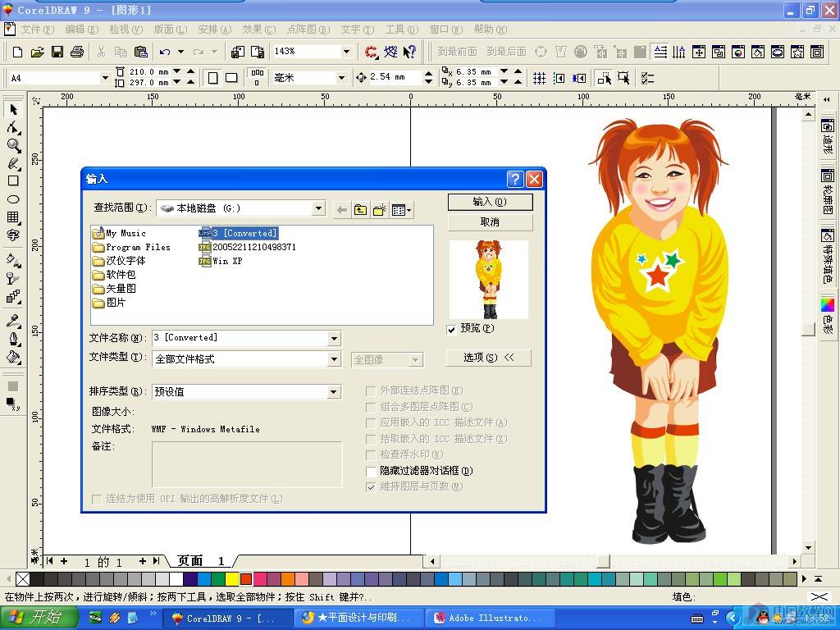Select the Graph paper tool
Viewport: 840px width, 630px height.
pos(13,217)
